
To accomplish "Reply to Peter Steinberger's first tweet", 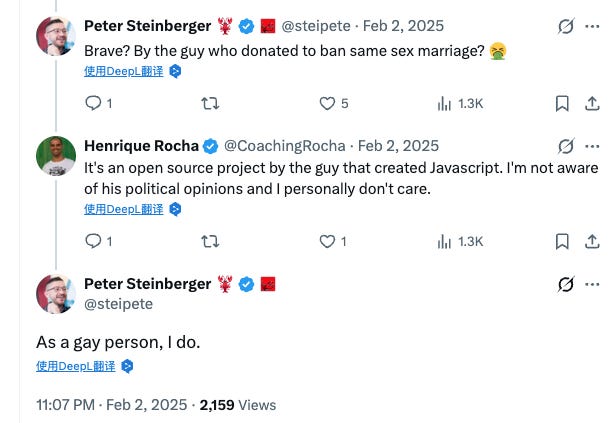I will [93, 103].
